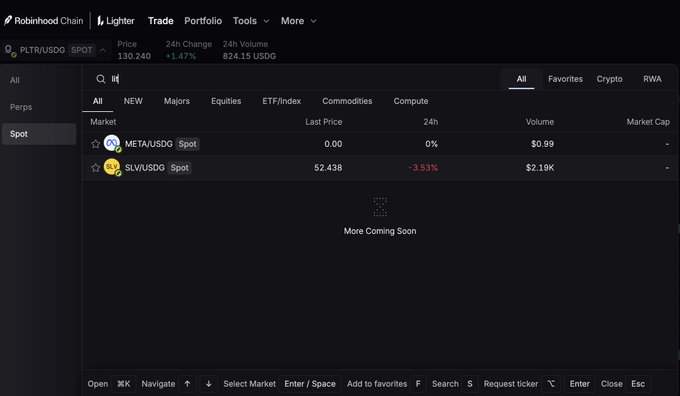Click the up arrow navigate key
Image resolution: width=680 pixels, height=396 pixels.
click(x=187, y=384)
